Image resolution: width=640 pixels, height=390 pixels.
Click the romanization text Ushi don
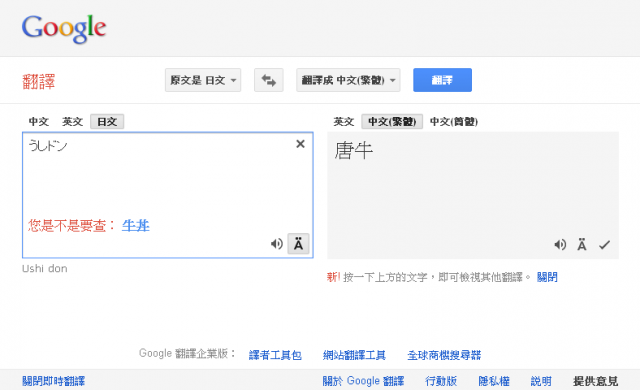pyautogui.click(x=45, y=268)
